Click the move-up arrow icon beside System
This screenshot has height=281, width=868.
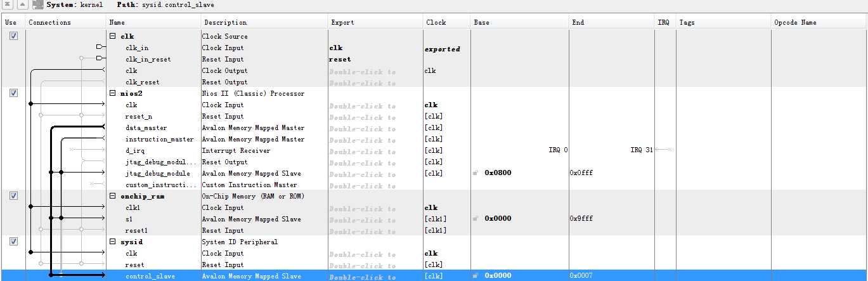click(22, 4)
